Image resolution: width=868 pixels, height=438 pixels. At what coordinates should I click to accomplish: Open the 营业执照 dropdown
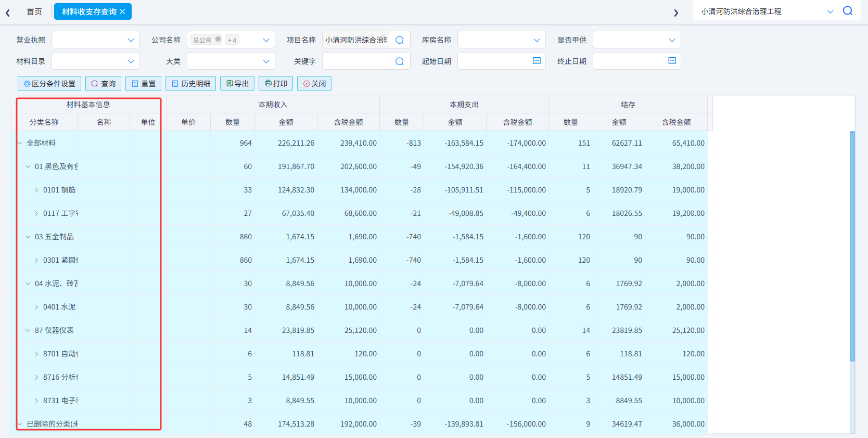(x=96, y=40)
